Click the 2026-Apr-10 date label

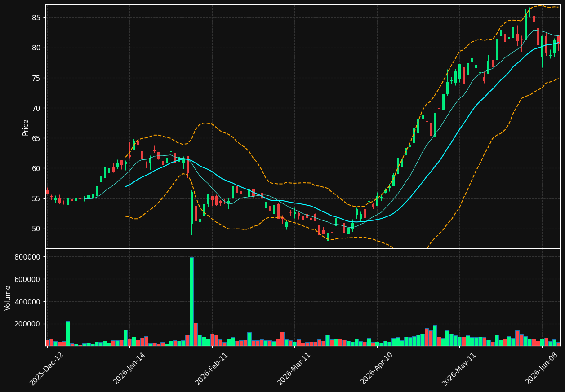pos(377,369)
